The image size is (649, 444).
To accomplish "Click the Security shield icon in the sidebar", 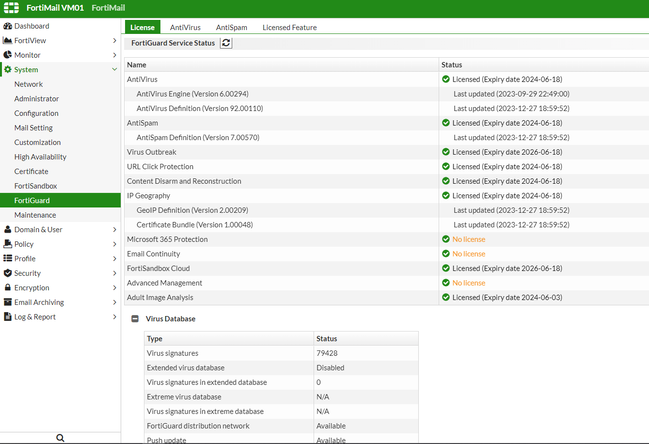I will [8, 273].
